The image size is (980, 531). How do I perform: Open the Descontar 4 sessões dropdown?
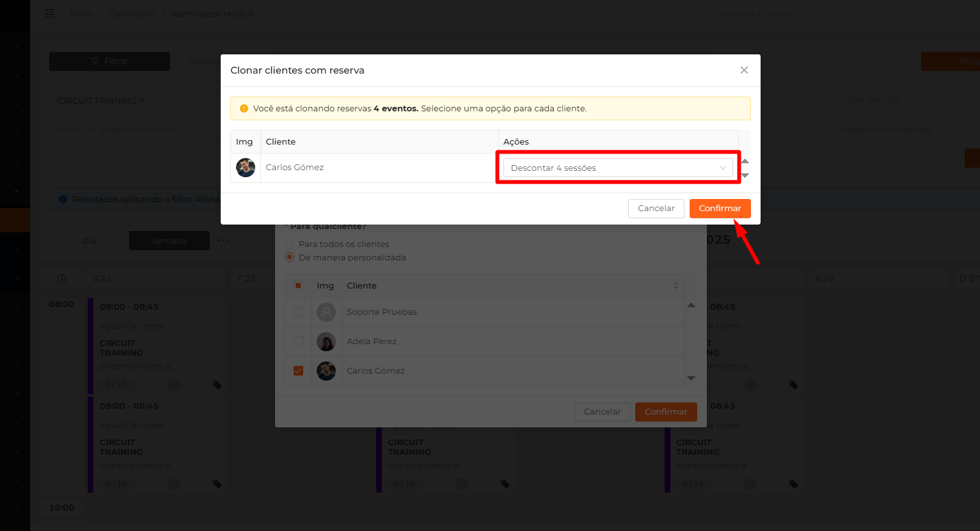tap(618, 168)
